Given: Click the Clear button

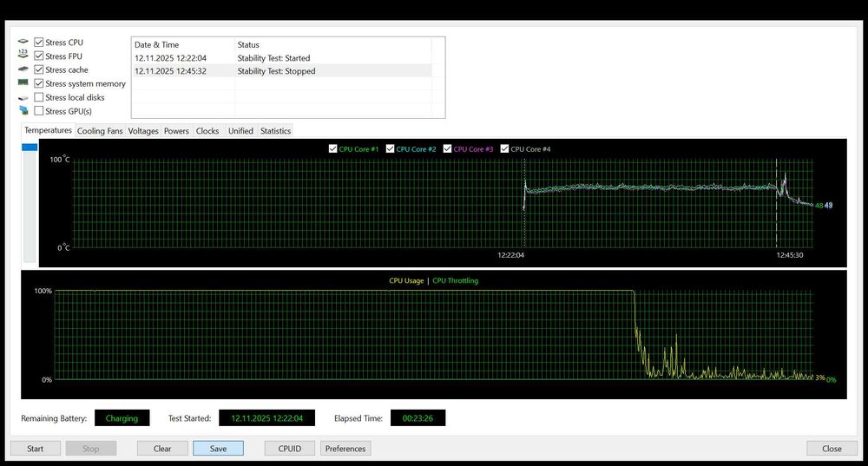Looking at the screenshot, I should point(162,449).
